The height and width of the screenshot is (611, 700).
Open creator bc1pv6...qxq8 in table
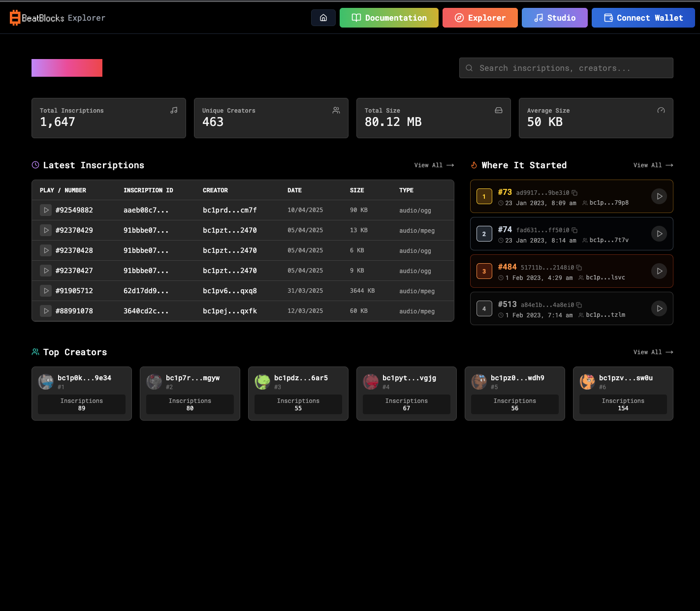[230, 291]
